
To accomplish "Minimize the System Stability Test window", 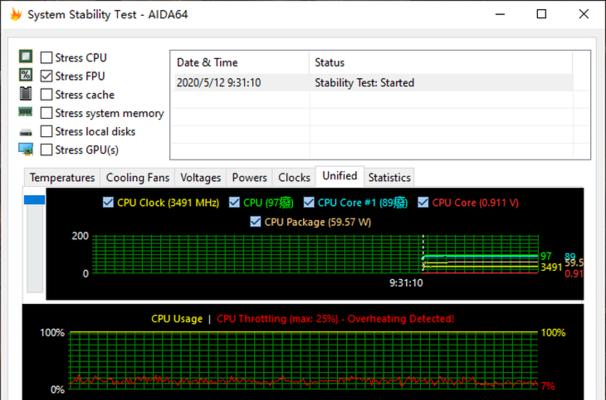I will [500, 14].
